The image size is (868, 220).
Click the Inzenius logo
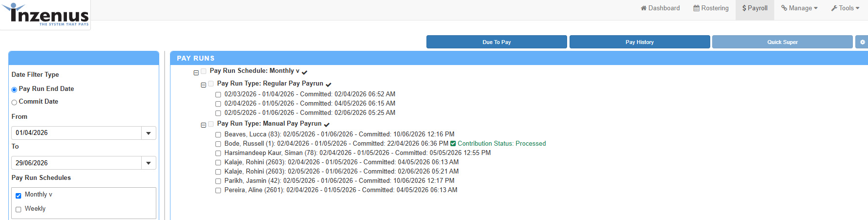(x=45, y=14)
